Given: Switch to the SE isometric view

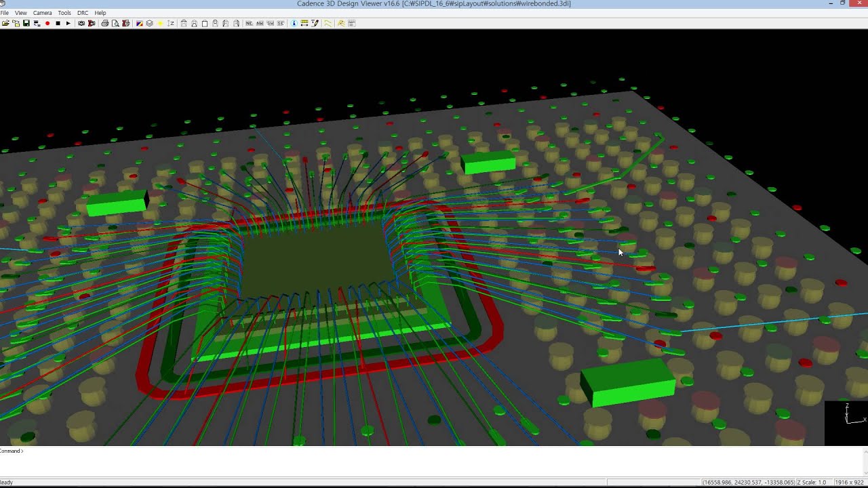Looking at the screenshot, I should pyautogui.click(x=280, y=23).
